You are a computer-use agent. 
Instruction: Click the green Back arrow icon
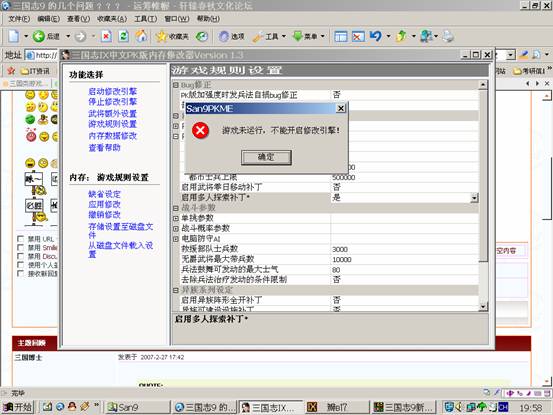[38, 36]
